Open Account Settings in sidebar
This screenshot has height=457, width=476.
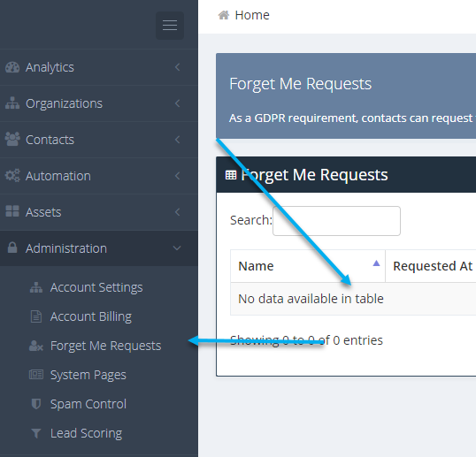click(96, 287)
